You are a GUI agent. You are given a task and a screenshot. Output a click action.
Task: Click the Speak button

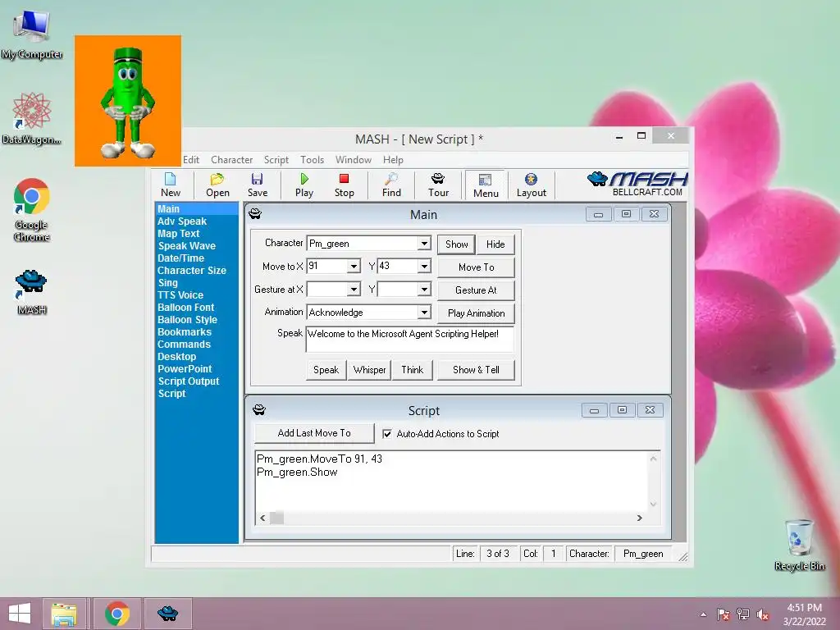tap(326, 370)
